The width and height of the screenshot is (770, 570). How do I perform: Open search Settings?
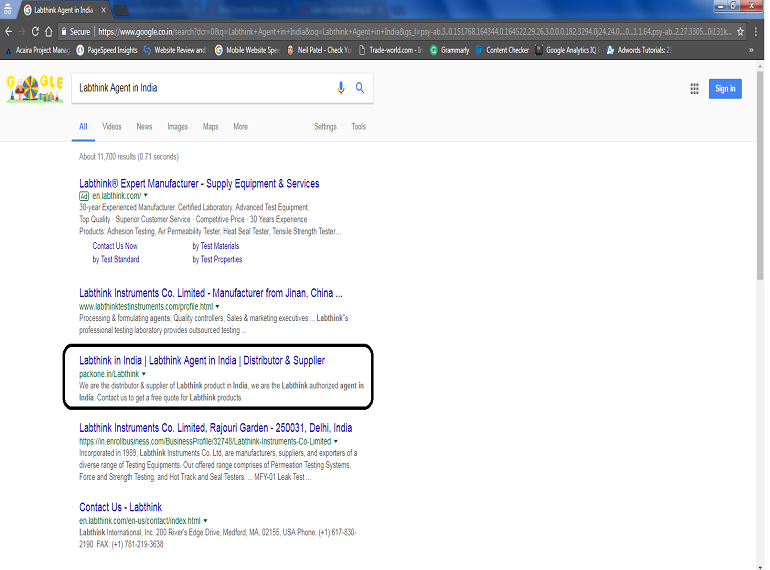pyautogui.click(x=325, y=127)
